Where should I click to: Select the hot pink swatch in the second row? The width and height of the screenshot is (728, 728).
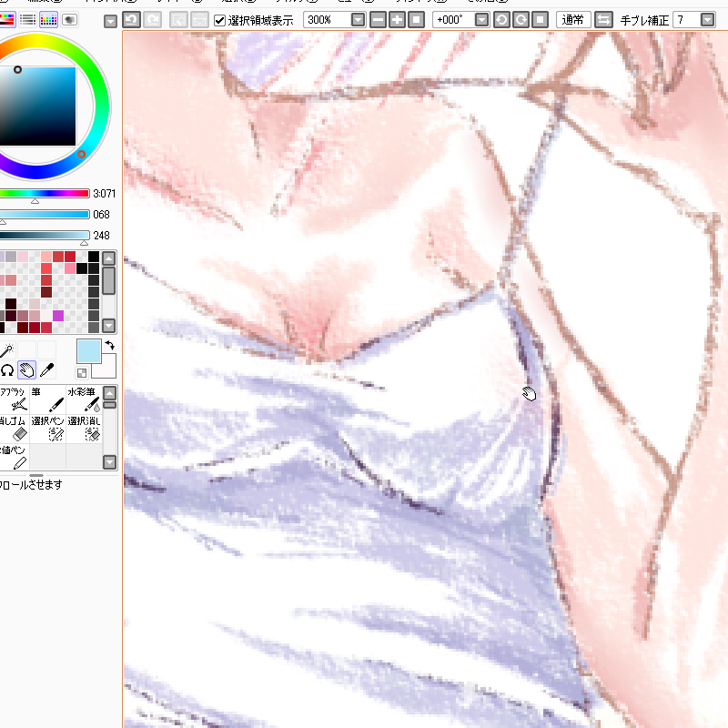coord(70,268)
